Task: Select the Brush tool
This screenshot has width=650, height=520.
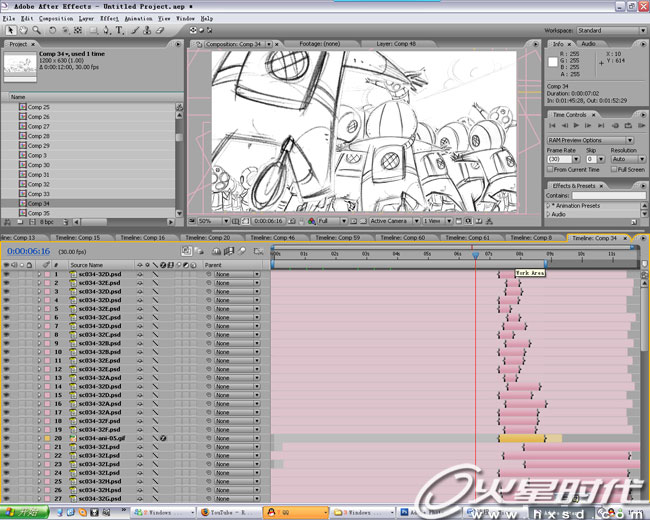Action: 135,30
